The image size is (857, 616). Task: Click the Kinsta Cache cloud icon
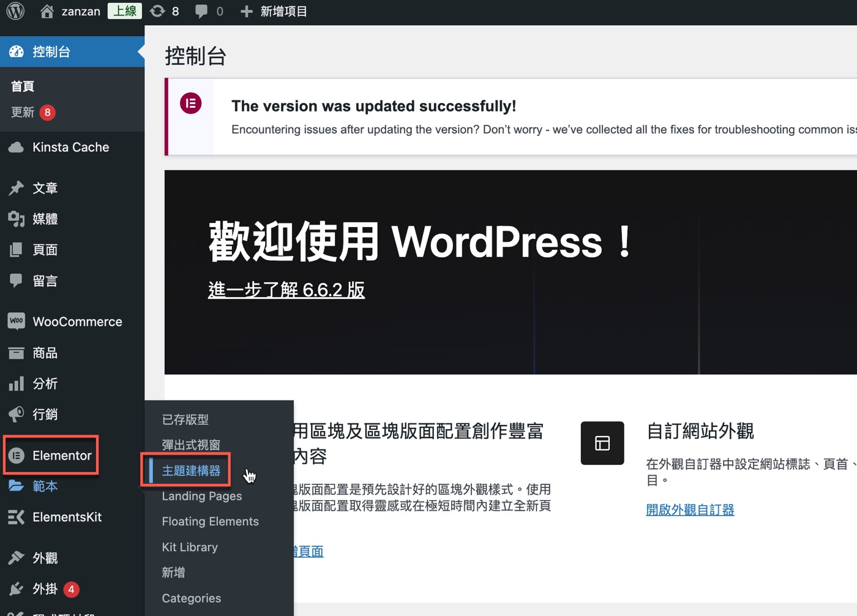coord(17,147)
